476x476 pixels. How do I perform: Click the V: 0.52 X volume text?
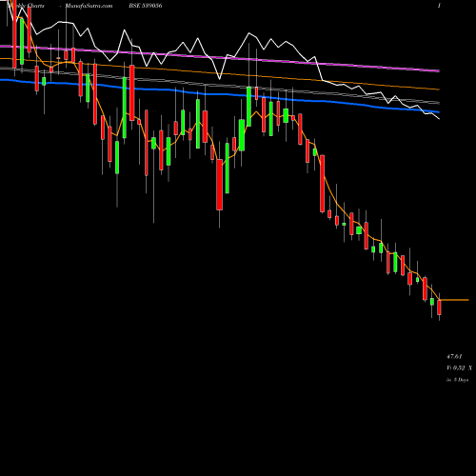(x=459, y=368)
